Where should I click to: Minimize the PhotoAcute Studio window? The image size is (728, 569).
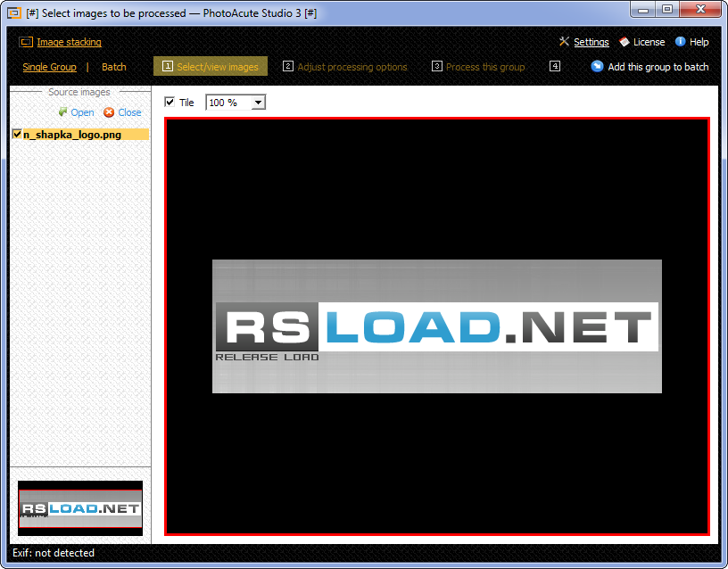click(x=643, y=9)
